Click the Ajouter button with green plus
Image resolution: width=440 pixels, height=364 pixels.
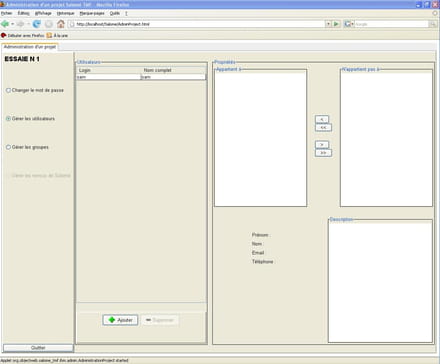(x=120, y=320)
